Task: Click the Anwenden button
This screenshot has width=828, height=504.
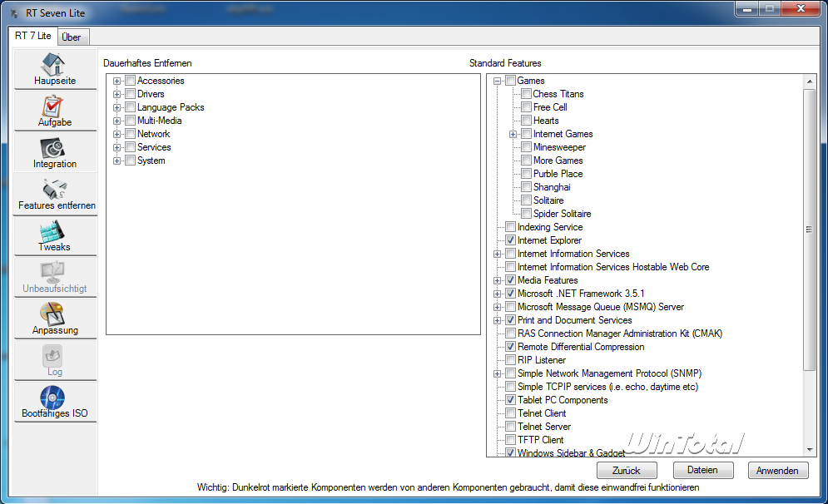Action: pyautogui.click(x=778, y=470)
